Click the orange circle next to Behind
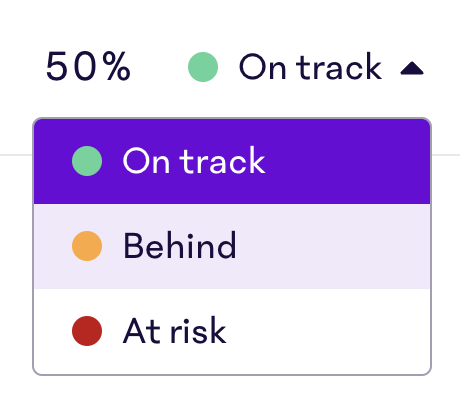The width and height of the screenshot is (460, 404). 87,246
